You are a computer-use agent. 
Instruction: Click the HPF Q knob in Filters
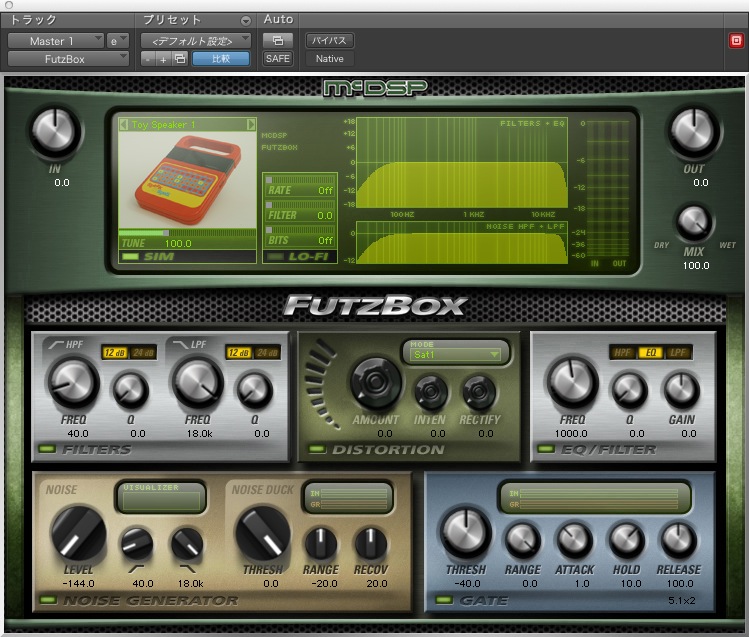(130, 390)
